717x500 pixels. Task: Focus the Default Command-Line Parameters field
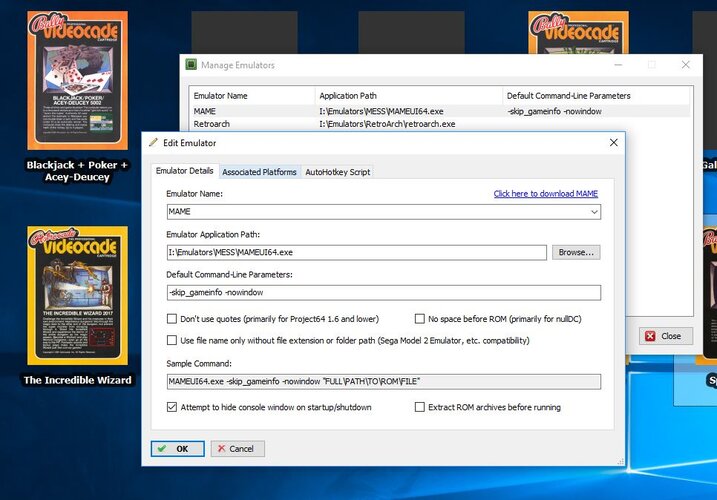(384, 293)
